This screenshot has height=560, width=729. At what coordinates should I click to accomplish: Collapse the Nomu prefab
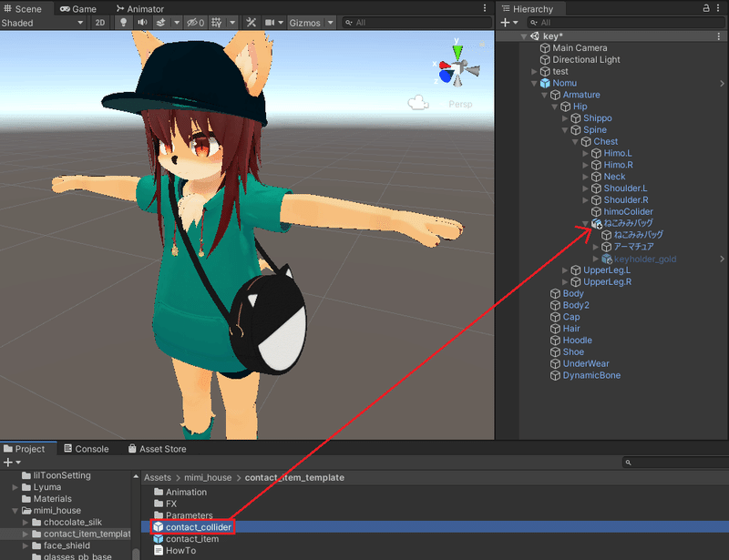click(534, 84)
